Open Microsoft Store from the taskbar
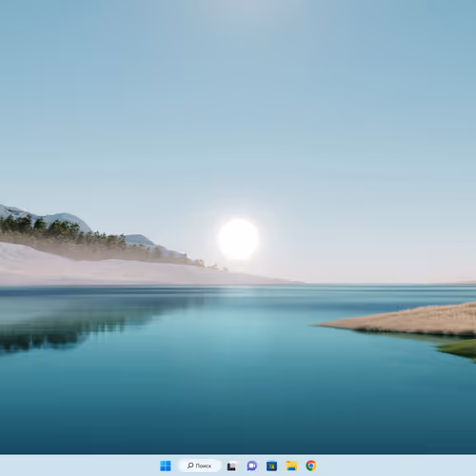476x476 pixels. [x=271, y=466]
